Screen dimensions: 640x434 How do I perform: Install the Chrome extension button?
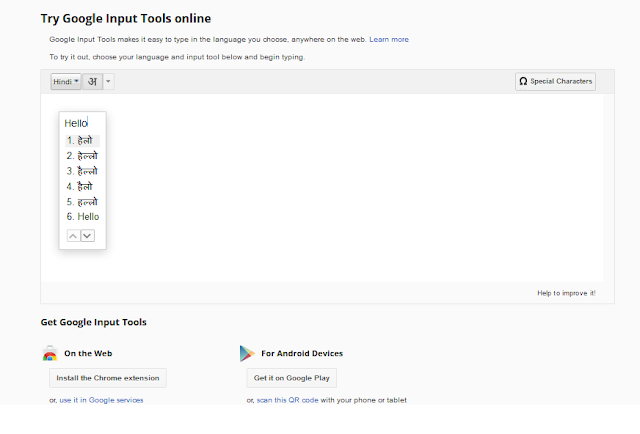point(108,378)
